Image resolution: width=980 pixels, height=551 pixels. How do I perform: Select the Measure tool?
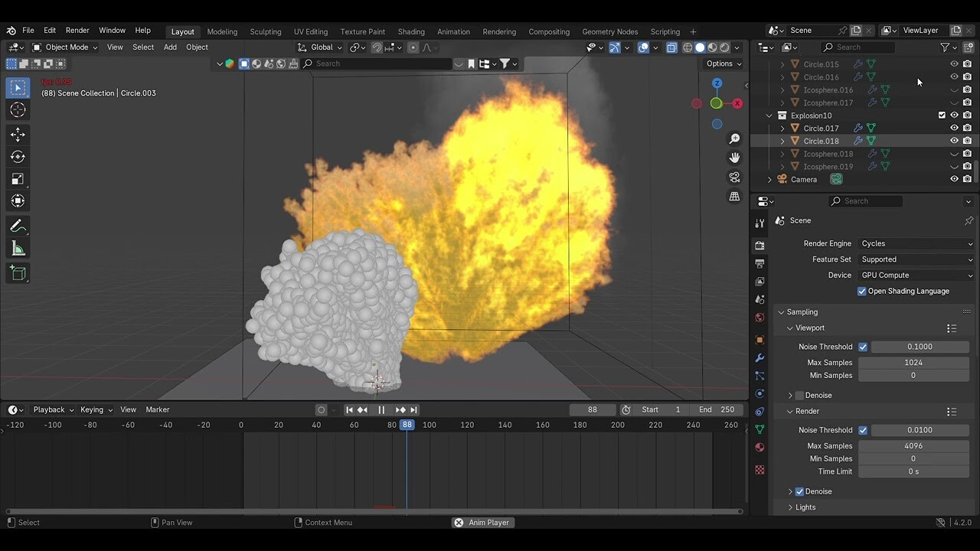pyautogui.click(x=18, y=248)
